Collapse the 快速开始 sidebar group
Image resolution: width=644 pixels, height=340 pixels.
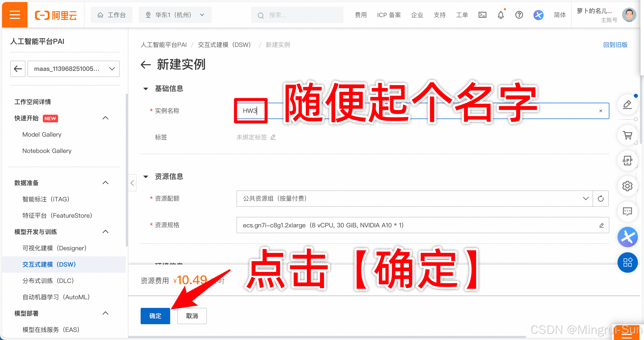point(105,118)
